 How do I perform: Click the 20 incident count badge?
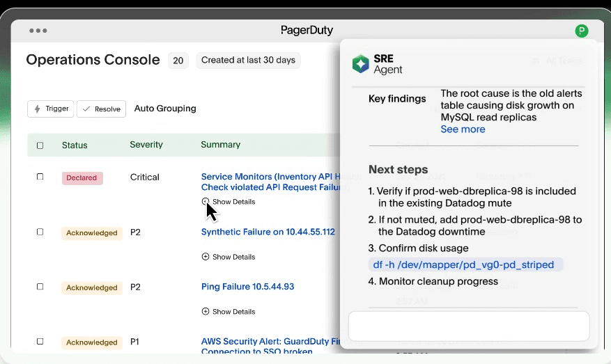click(178, 61)
